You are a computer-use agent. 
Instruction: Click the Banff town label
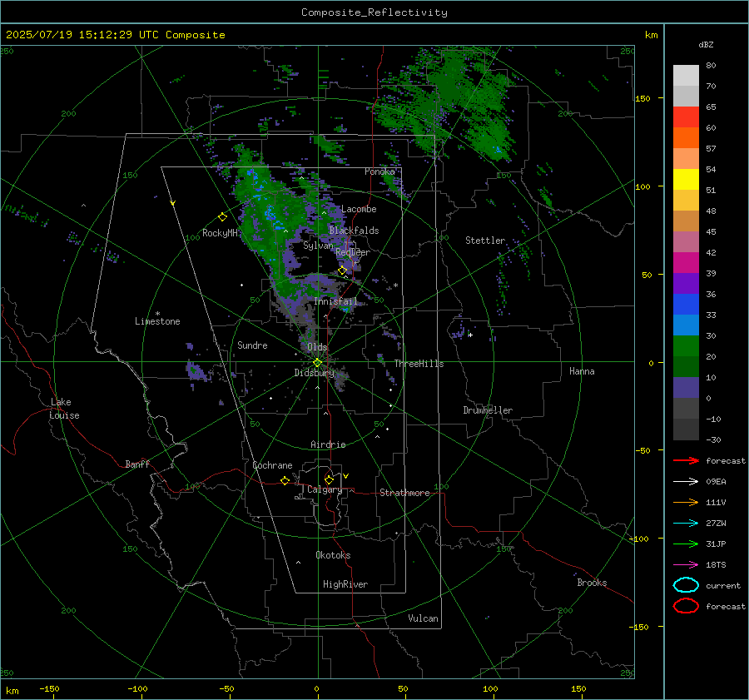pyautogui.click(x=137, y=464)
